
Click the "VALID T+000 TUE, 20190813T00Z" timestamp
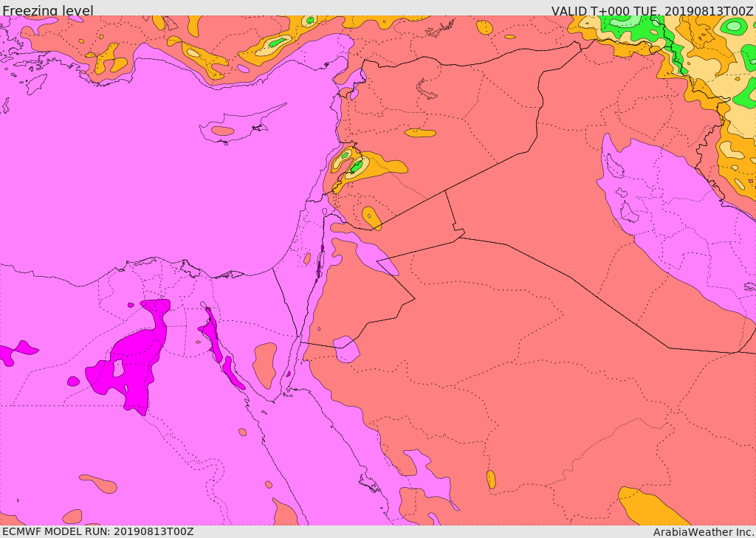click(x=653, y=10)
